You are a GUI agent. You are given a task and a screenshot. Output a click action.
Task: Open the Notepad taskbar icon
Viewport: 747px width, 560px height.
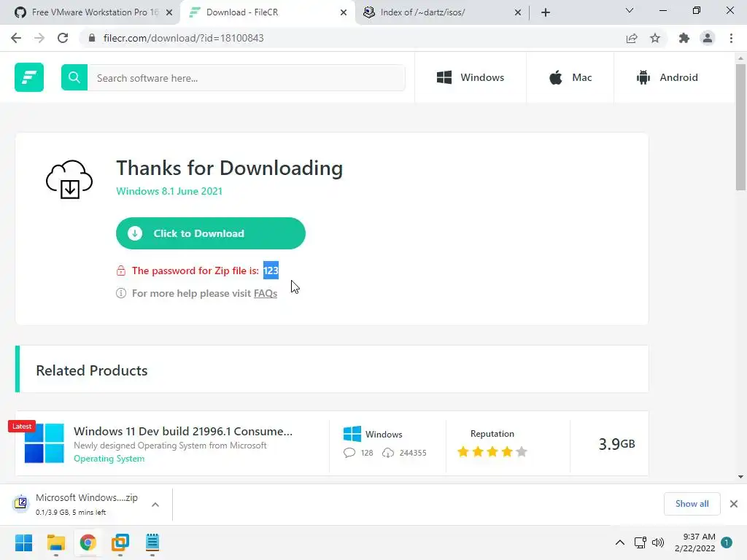coord(152,542)
